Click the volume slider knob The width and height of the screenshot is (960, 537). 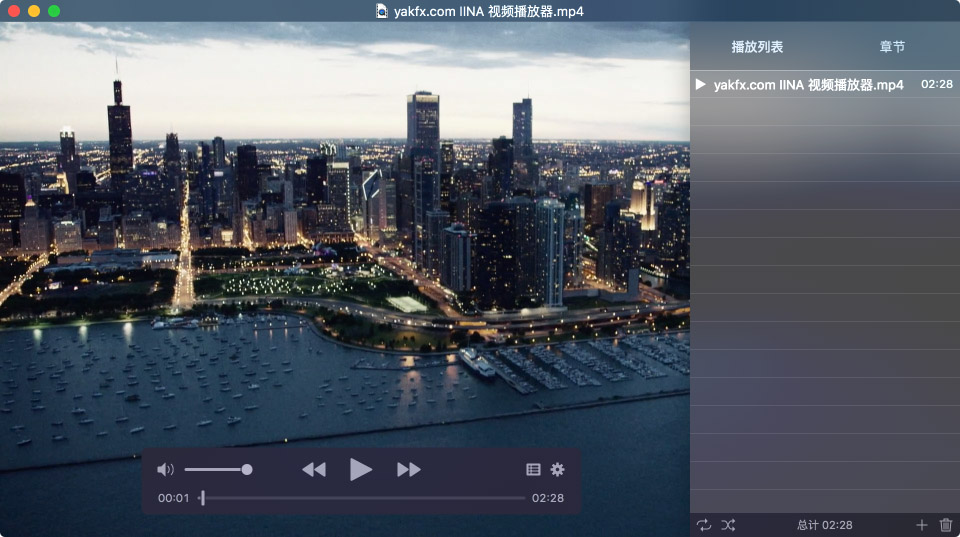coord(247,470)
